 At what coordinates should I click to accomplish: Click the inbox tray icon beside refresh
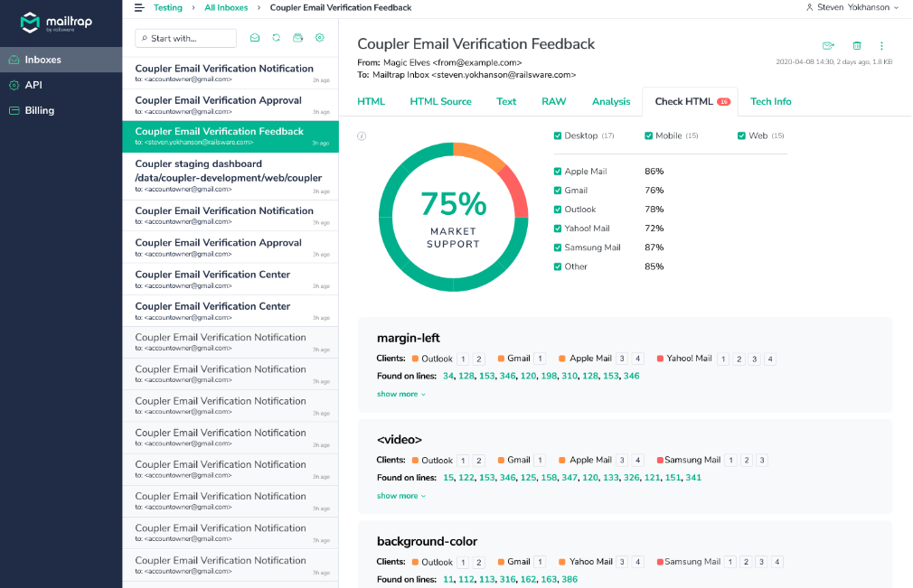[x=298, y=38]
